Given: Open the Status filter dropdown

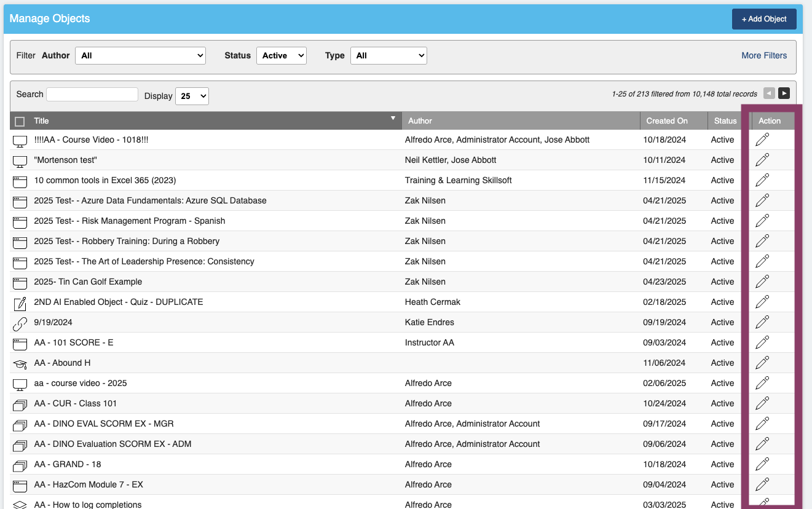Looking at the screenshot, I should tap(282, 55).
